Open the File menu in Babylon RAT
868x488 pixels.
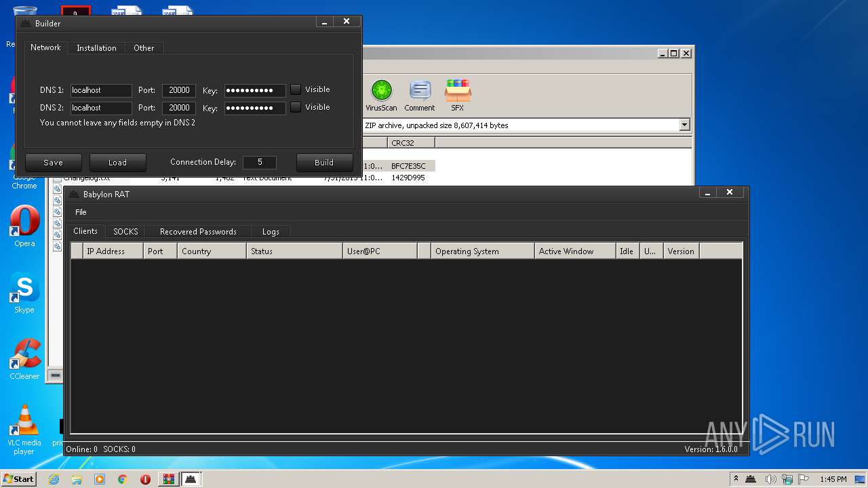(x=81, y=212)
